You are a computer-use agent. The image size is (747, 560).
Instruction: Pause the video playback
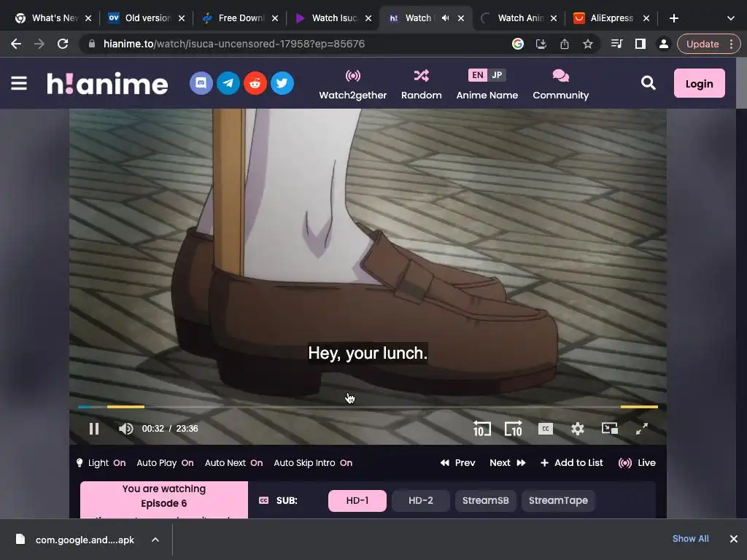94,429
